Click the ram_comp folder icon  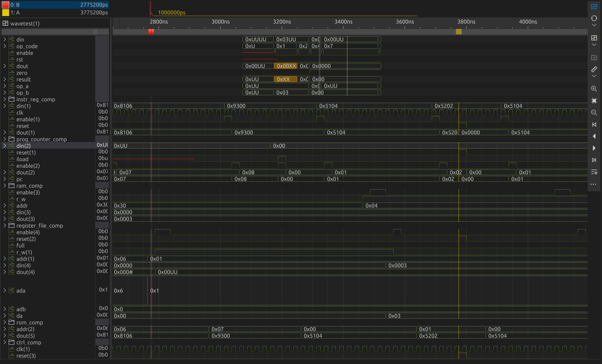click(x=12, y=185)
